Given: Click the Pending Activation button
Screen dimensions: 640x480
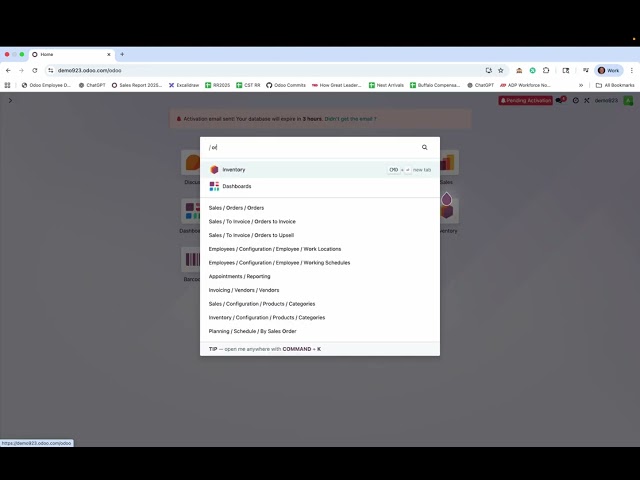Looking at the screenshot, I should [x=525, y=100].
